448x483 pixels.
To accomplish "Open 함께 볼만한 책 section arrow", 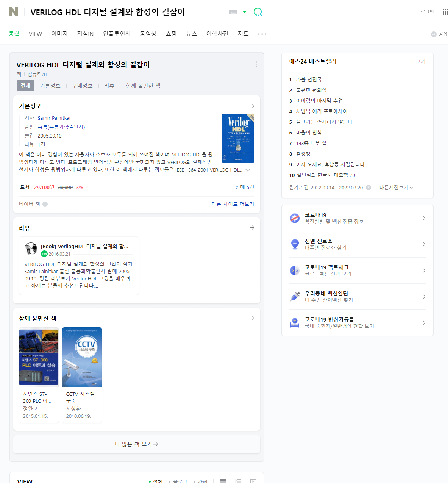I will [x=252, y=318].
